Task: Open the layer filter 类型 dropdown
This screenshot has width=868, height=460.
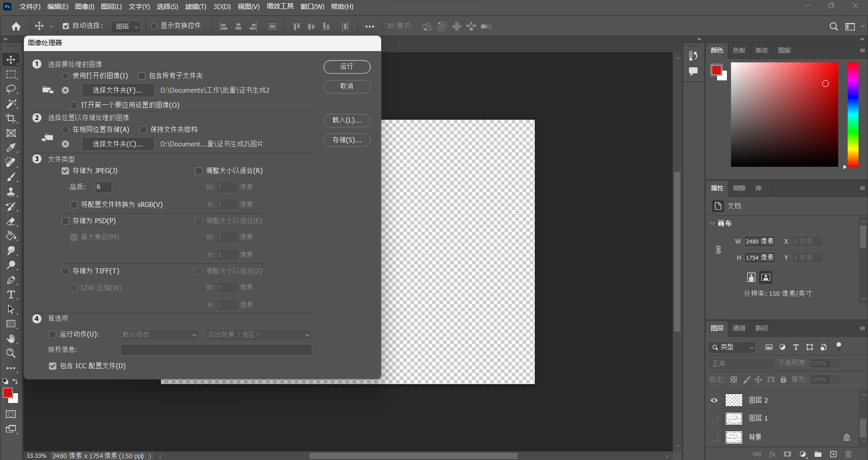Action: 732,347
